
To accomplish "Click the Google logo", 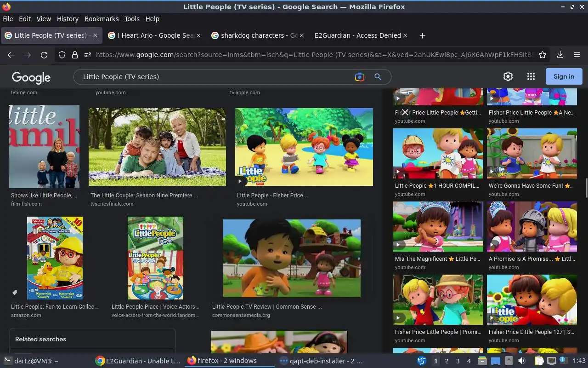I will click(x=31, y=77).
